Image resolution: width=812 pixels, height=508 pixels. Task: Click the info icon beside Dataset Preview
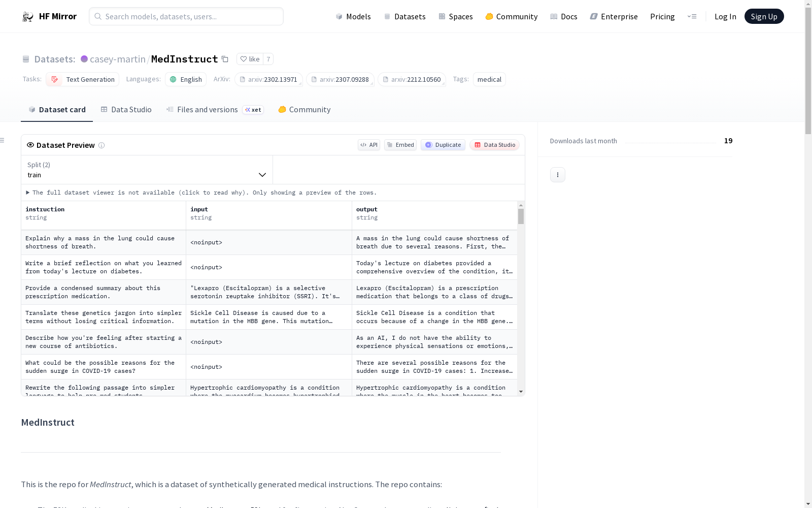pyautogui.click(x=101, y=145)
